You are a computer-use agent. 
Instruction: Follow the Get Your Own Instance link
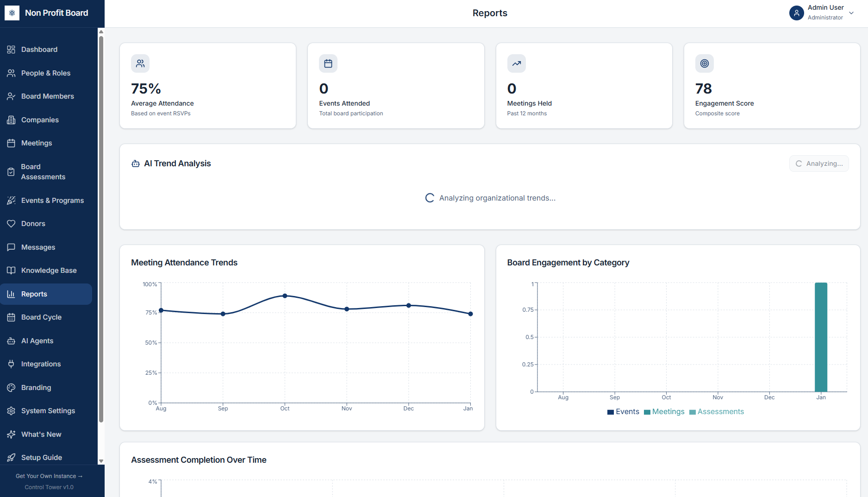click(49, 476)
